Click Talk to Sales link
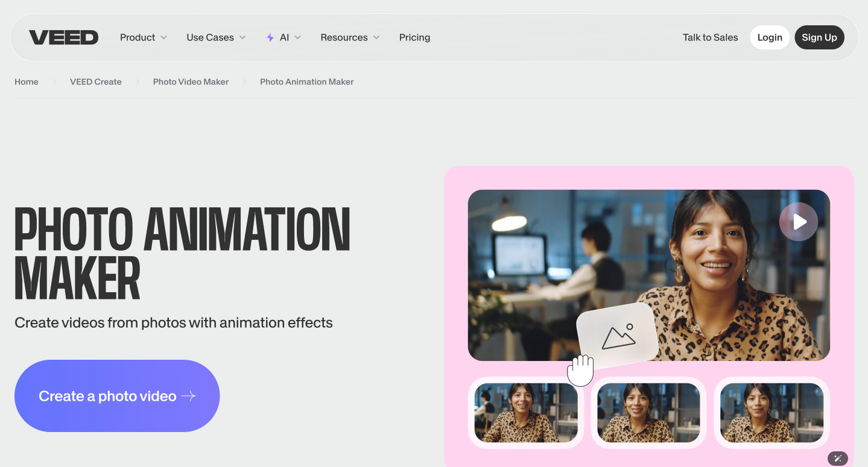 pos(710,37)
